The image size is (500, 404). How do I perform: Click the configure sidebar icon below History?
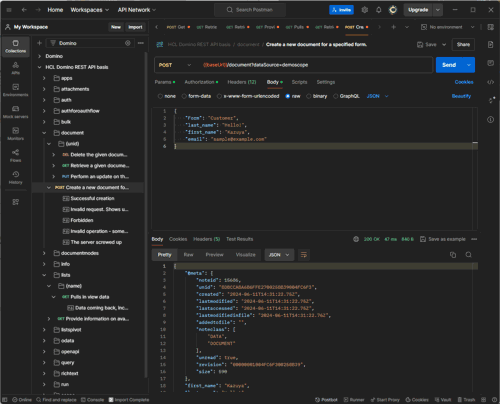[x=15, y=202]
